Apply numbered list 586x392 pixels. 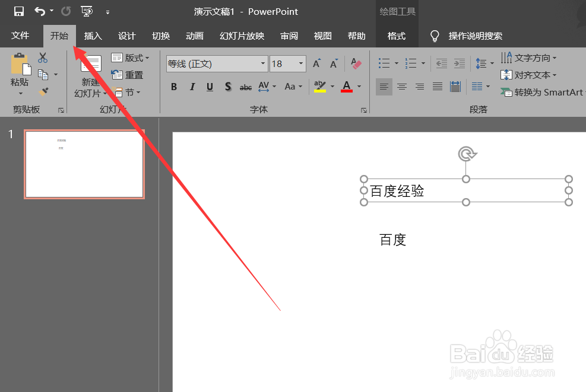(x=411, y=63)
